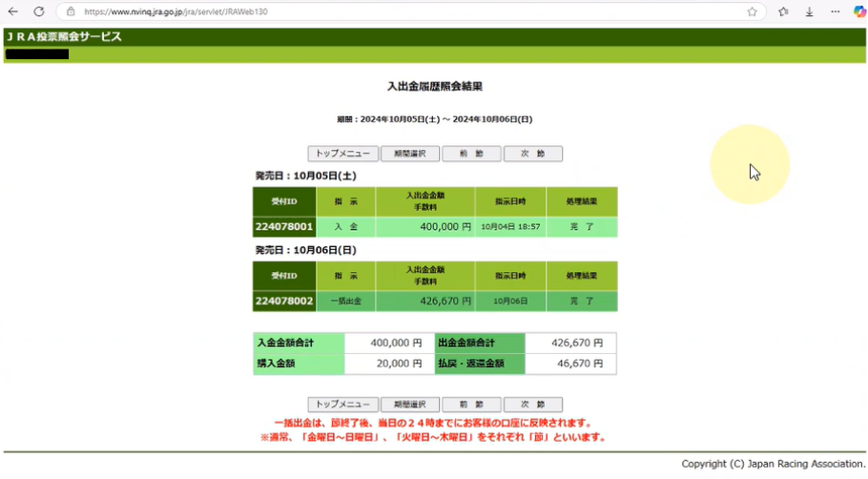
Task: View site information via the address bar lock icon
Action: coord(71,11)
